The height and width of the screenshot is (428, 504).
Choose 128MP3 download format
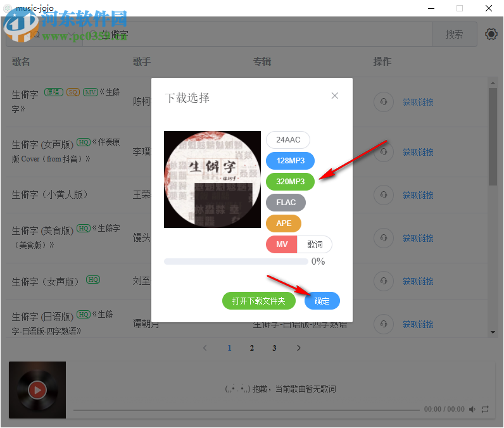click(290, 161)
